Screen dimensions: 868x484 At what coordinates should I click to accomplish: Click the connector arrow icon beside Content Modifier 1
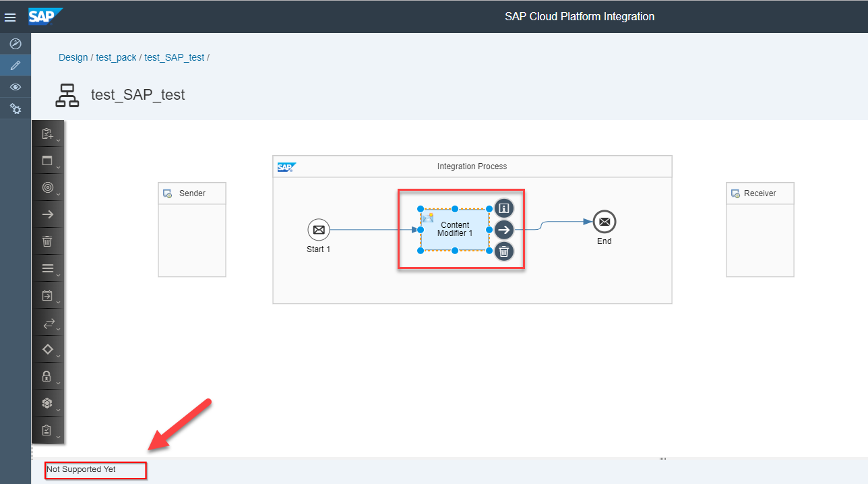[504, 230]
